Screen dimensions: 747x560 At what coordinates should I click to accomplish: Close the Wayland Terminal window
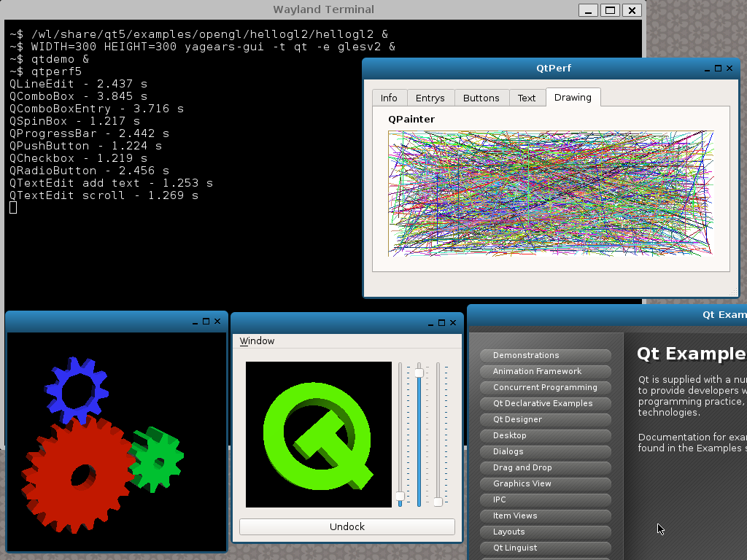[632, 10]
